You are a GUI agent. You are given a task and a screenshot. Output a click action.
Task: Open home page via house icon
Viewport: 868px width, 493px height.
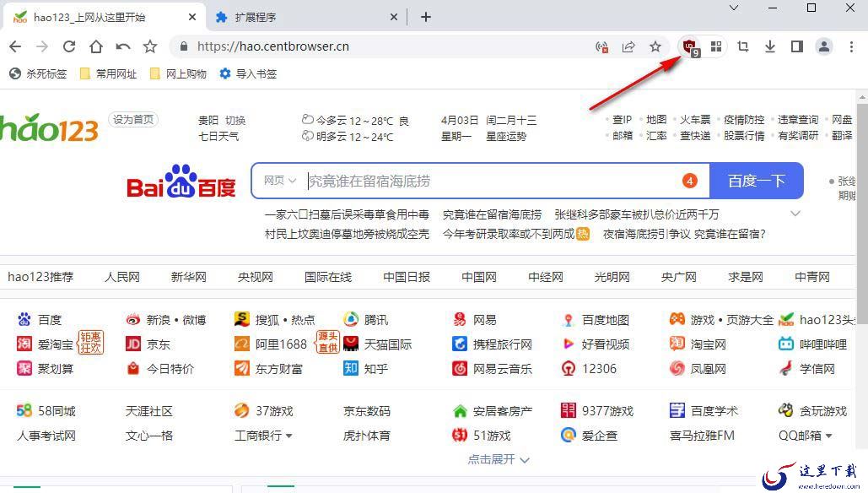96,46
